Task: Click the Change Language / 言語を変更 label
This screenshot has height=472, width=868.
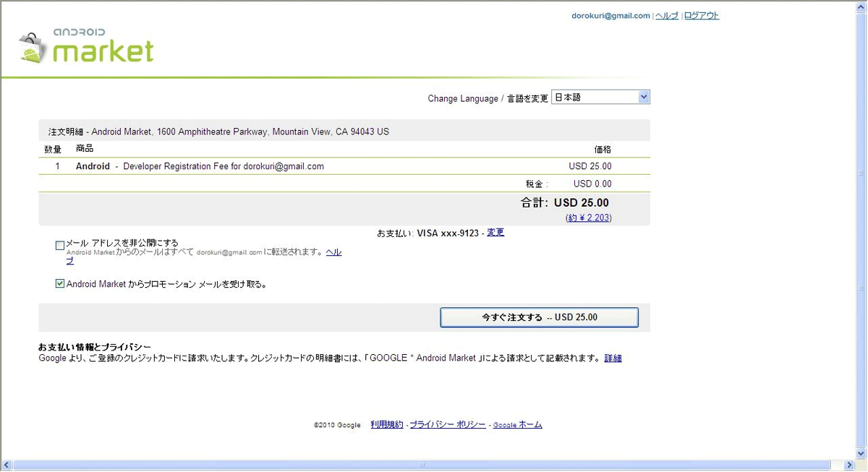Action: tap(488, 98)
